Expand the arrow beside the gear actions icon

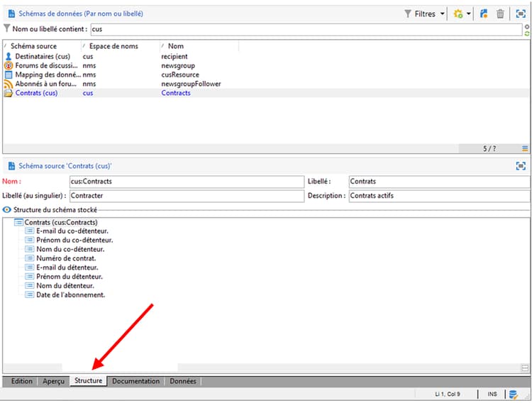pos(469,14)
